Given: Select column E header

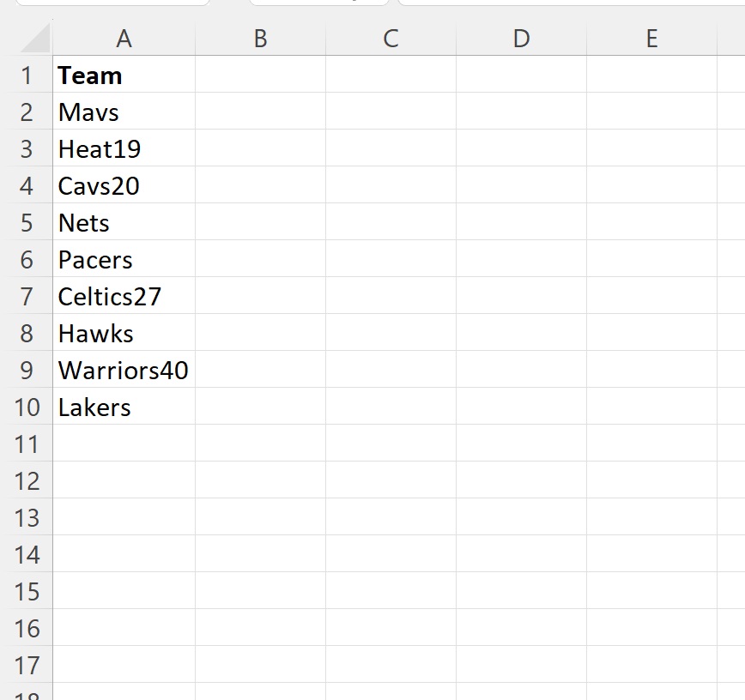Looking at the screenshot, I should point(651,39).
